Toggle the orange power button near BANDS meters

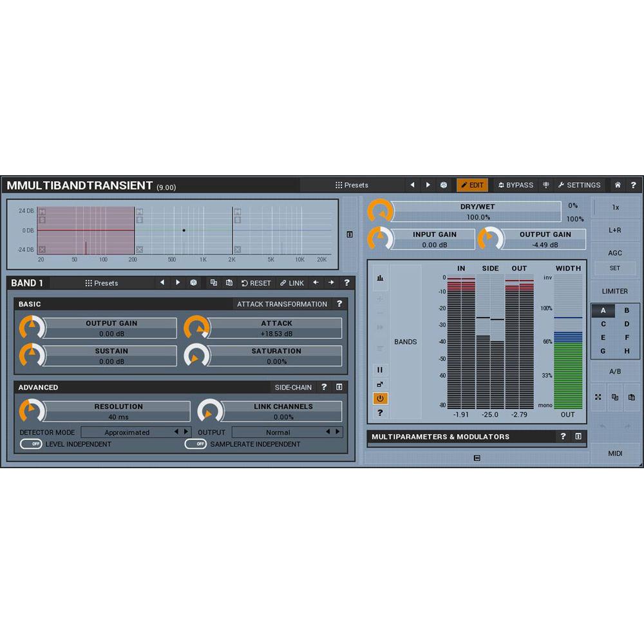point(380,399)
